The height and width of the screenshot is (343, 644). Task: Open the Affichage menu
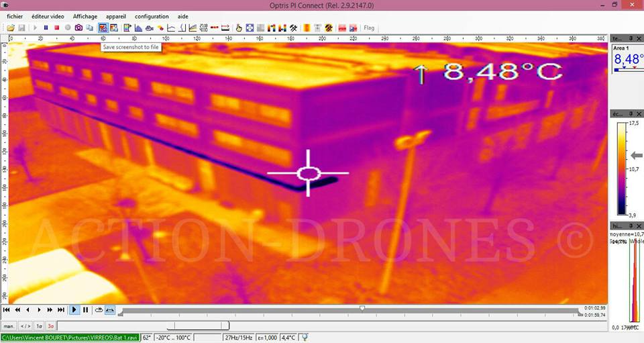[x=85, y=16]
